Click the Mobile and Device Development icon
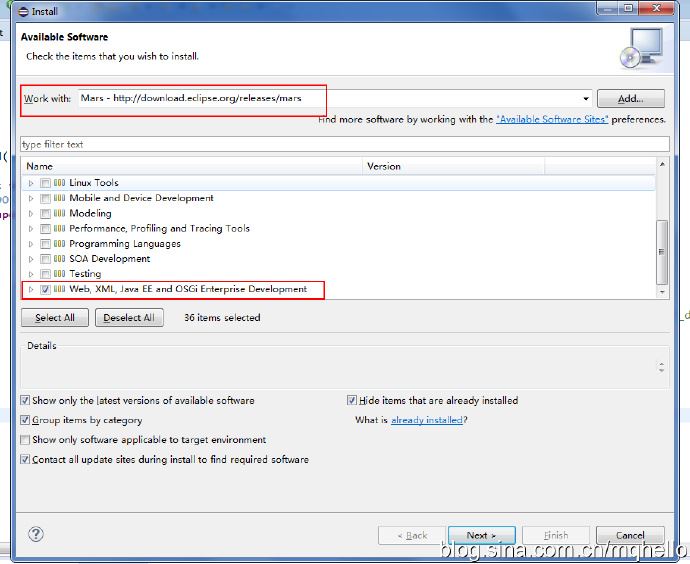 59,198
